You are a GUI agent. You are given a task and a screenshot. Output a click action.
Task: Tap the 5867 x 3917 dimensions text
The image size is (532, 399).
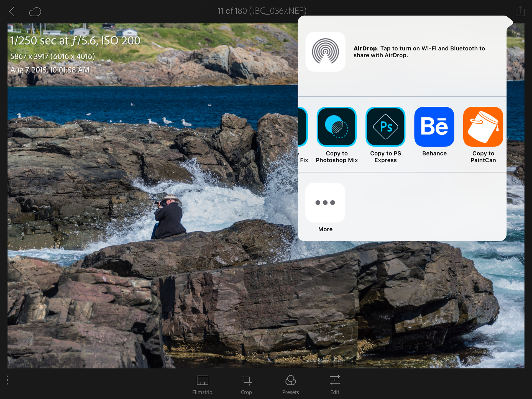coord(53,56)
